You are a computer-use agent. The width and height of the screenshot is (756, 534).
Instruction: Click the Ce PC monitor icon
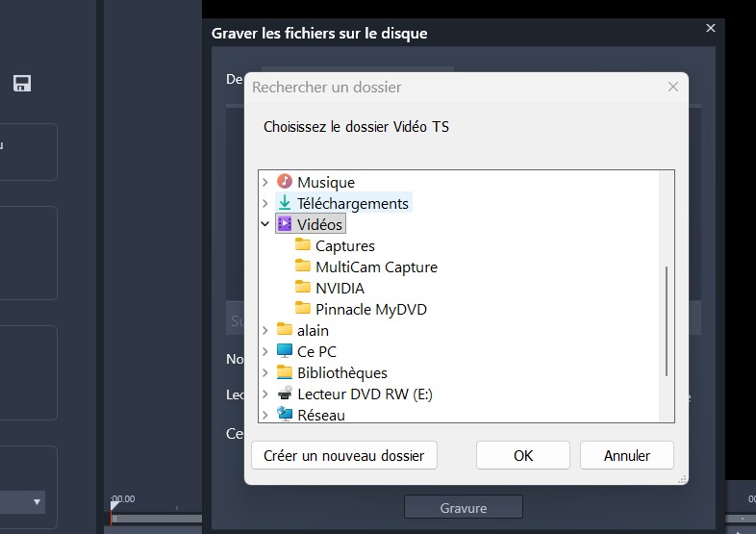285,350
